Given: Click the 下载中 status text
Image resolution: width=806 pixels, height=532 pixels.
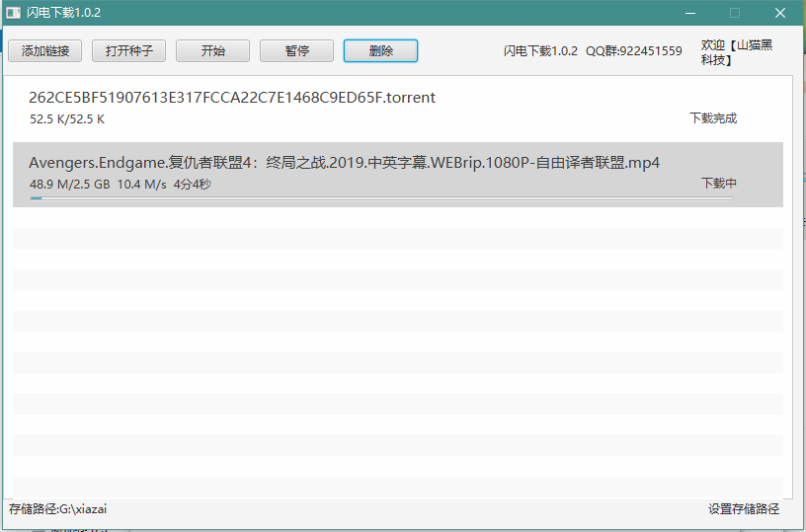Looking at the screenshot, I should (719, 184).
